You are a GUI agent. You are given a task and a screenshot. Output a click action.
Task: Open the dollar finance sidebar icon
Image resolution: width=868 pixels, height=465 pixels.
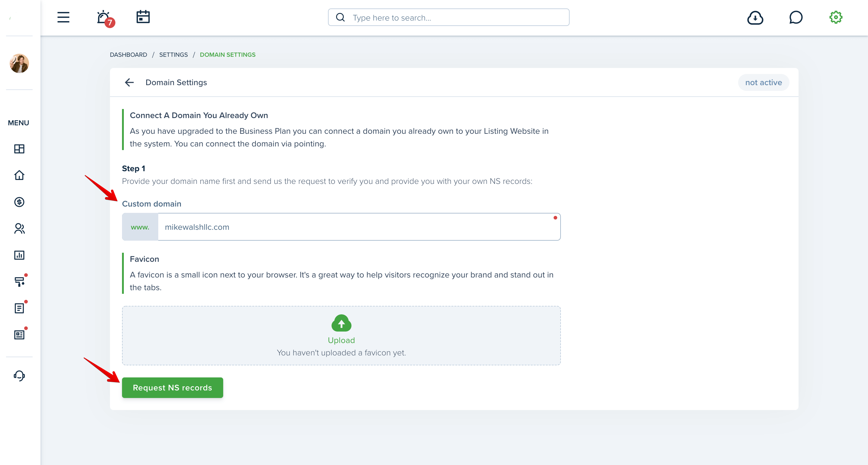(x=19, y=202)
